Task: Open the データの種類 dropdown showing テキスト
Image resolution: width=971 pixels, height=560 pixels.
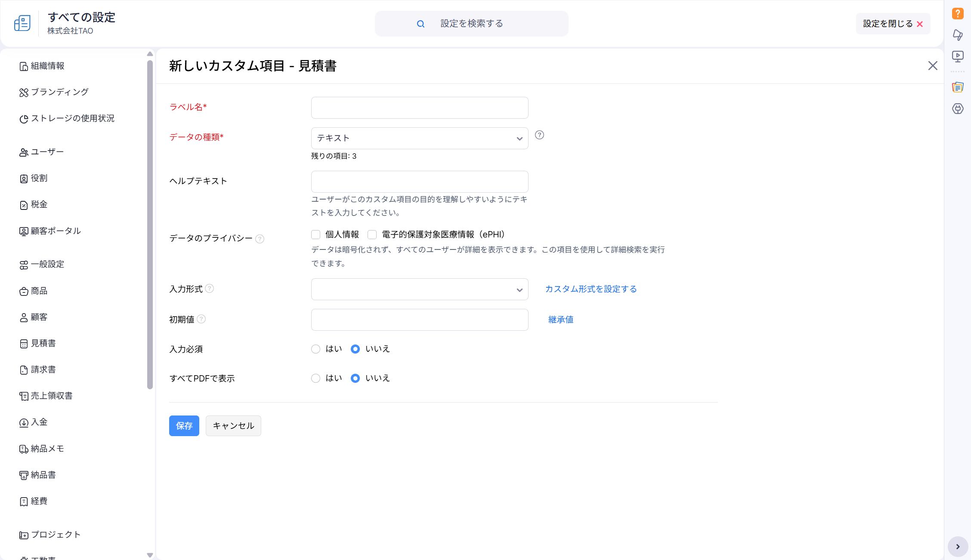Action: (x=419, y=138)
